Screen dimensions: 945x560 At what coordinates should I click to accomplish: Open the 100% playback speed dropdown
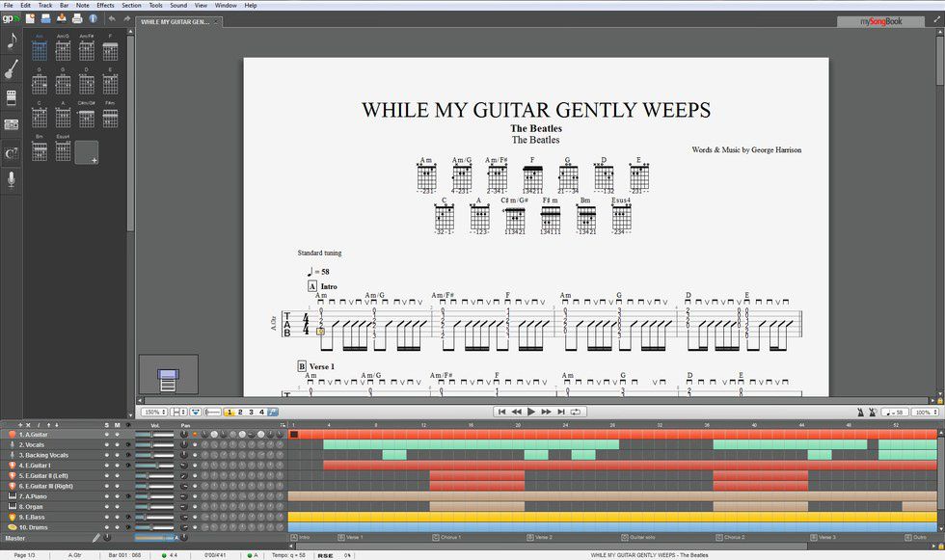pyautogui.click(x=926, y=413)
